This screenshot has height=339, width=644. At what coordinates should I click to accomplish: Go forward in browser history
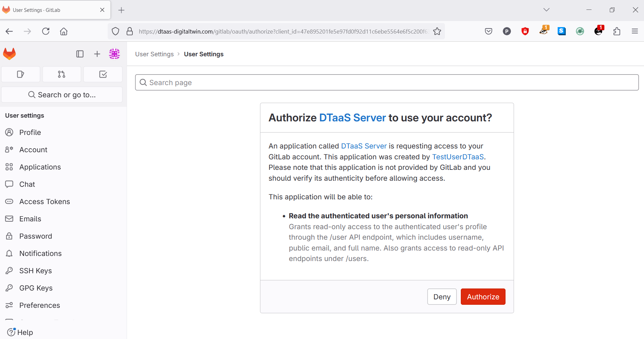point(27,32)
